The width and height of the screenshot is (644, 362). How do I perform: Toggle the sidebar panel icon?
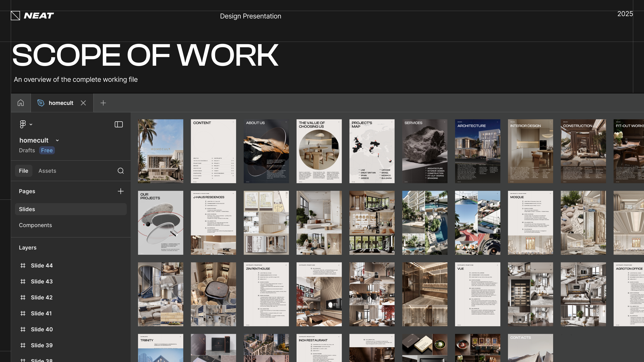(119, 124)
